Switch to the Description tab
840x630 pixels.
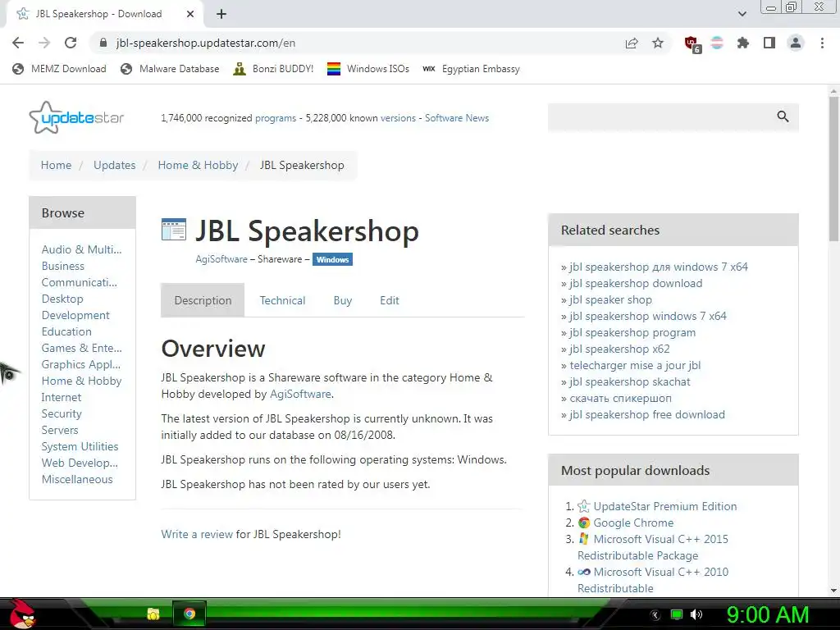[203, 300]
